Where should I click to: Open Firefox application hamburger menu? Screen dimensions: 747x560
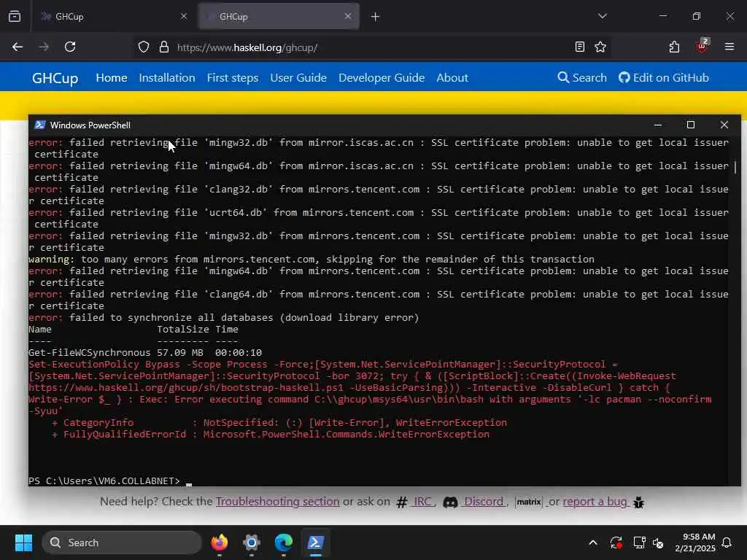tap(729, 47)
